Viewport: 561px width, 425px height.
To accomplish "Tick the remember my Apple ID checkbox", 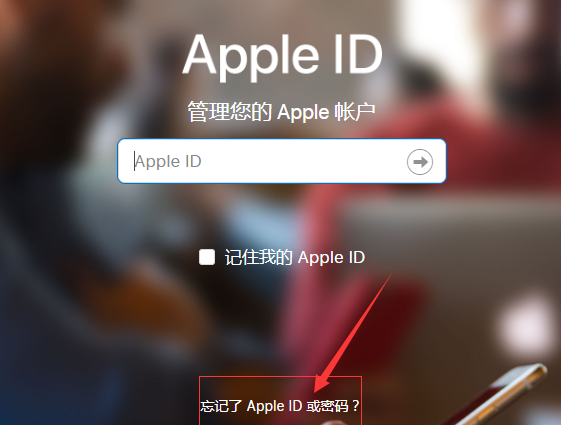I will coord(207,257).
